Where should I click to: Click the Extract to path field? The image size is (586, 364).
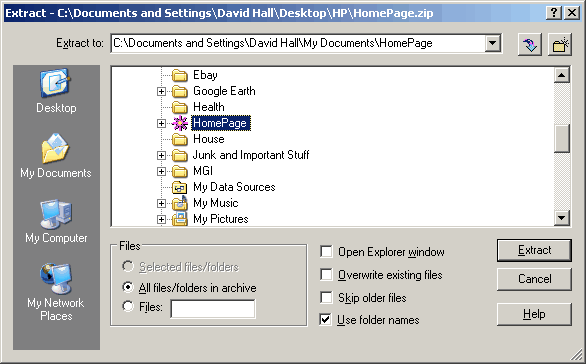click(298, 43)
